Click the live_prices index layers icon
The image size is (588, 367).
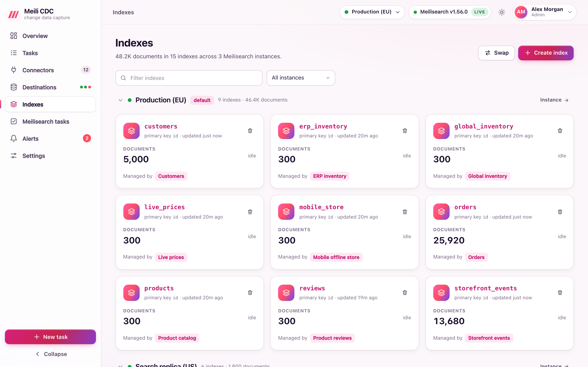tap(131, 212)
